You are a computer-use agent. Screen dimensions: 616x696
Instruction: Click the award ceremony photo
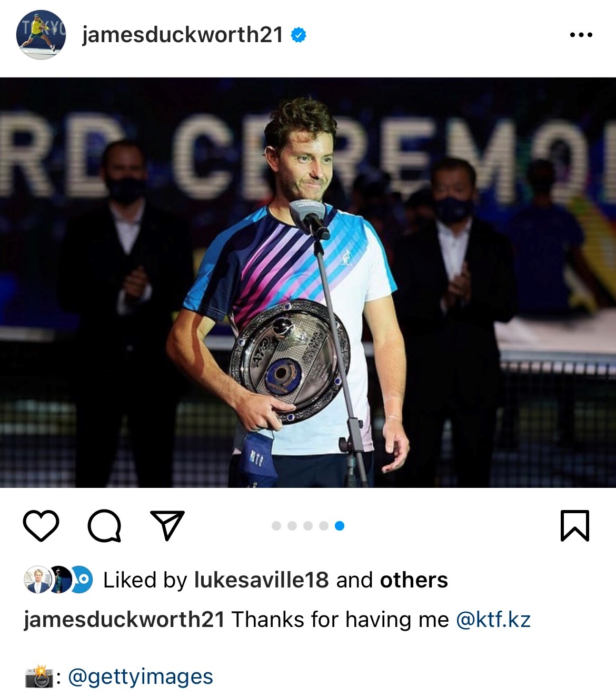(x=308, y=282)
